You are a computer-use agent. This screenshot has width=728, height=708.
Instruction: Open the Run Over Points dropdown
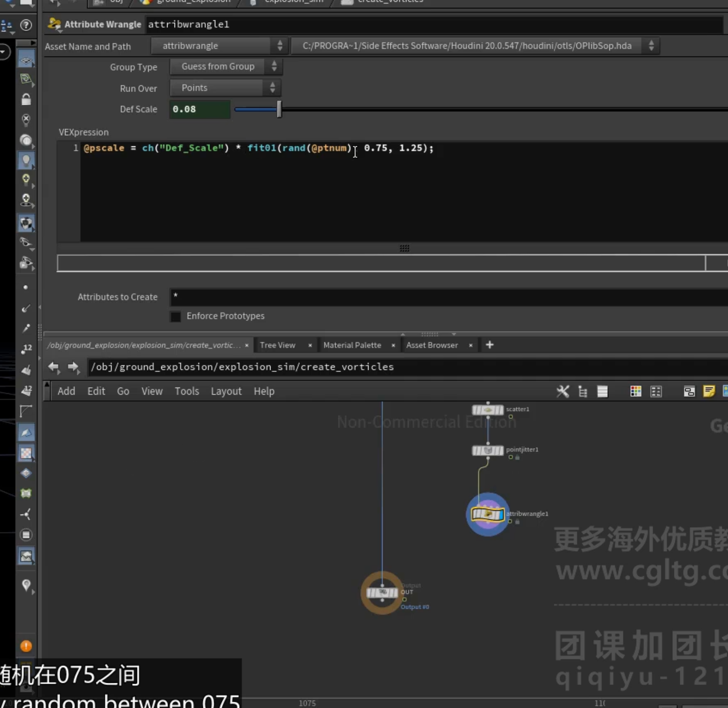(x=225, y=88)
